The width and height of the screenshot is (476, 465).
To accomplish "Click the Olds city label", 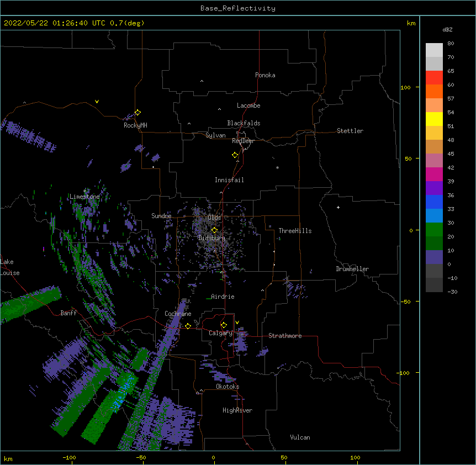I will click(214, 218).
